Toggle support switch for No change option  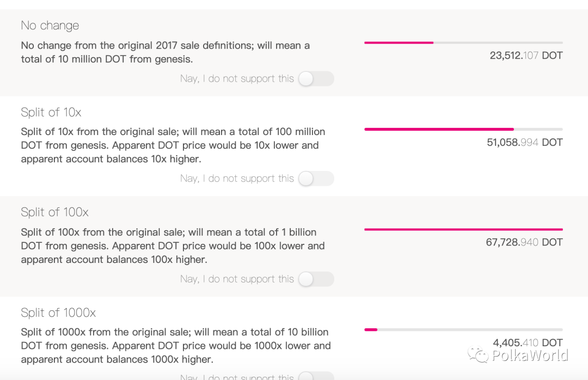pyautogui.click(x=316, y=79)
